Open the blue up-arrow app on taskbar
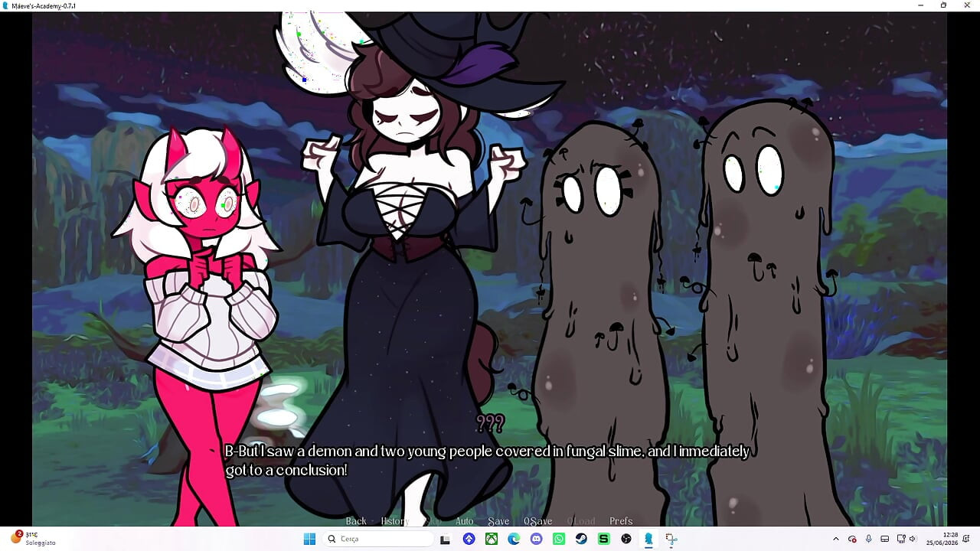 pyautogui.click(x=469, y=539)
